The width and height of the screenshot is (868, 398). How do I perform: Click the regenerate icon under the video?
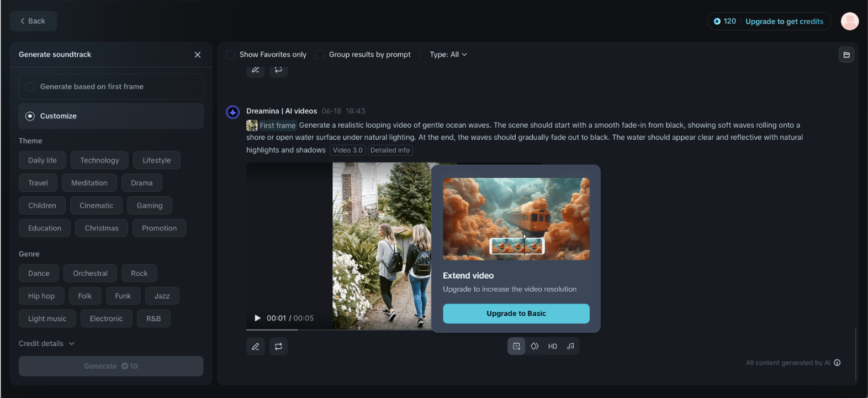[x=278, y=347]
